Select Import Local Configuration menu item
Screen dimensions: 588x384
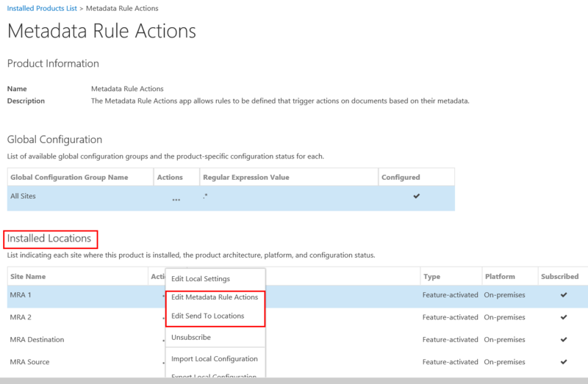pos(215,359)
